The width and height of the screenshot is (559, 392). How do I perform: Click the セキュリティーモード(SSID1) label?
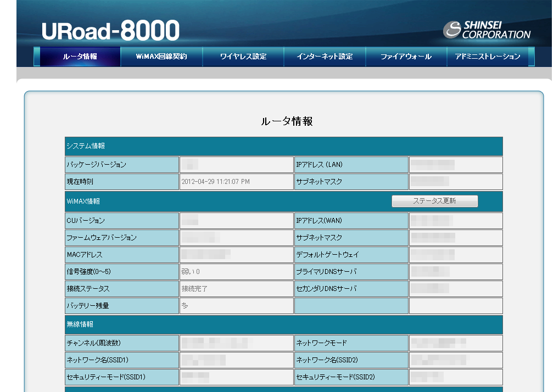coord(106,377)
